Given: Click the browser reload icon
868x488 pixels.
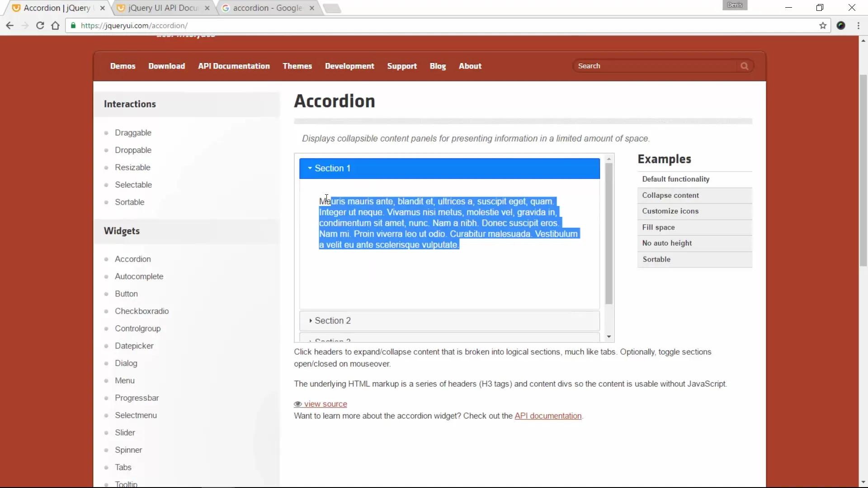Looking at the screenshot, I should pyautogui.click(x=40, y=26).
